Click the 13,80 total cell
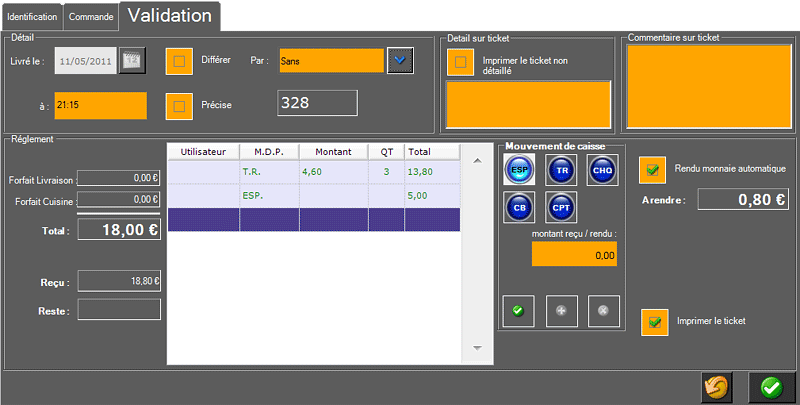Screen dimensions: 800x405 pyautogui.click(x=432, y=172)
